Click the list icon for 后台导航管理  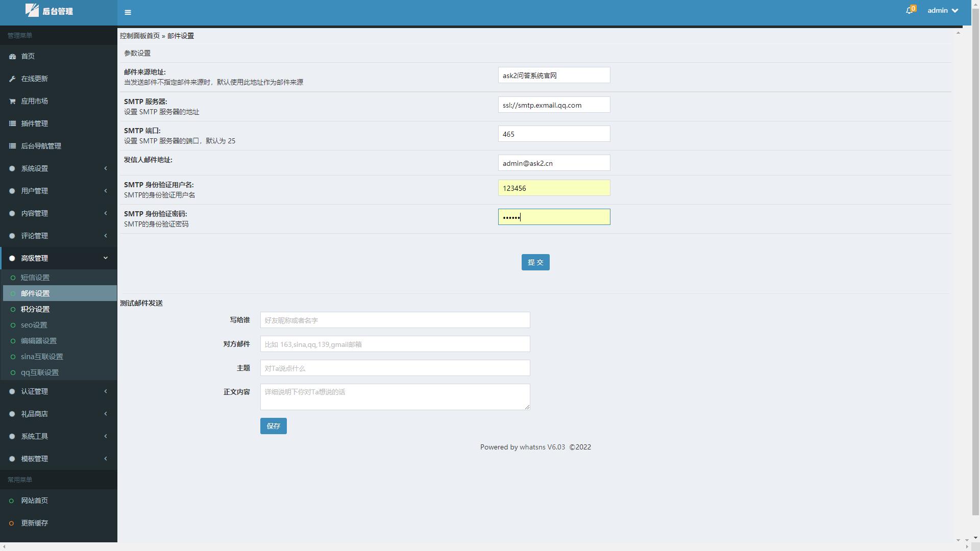(12, 146)
